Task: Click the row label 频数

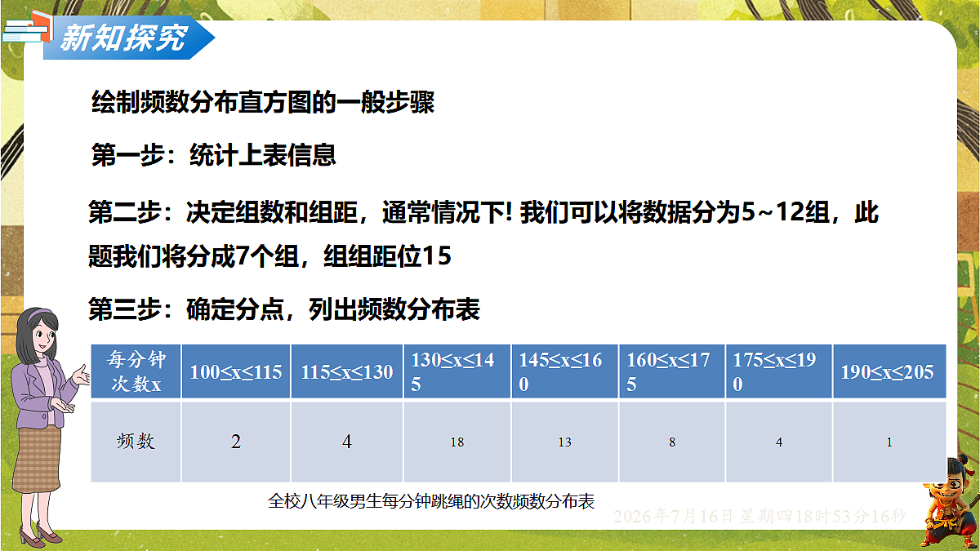Action: pos(136,442)
